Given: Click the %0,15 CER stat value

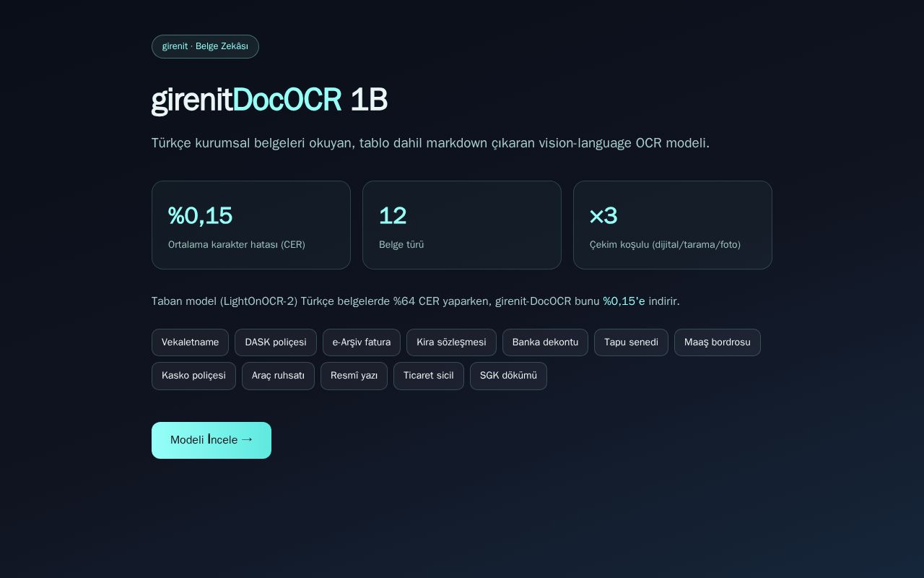Looking at the screenshot, I should click(x=200, y=216).
